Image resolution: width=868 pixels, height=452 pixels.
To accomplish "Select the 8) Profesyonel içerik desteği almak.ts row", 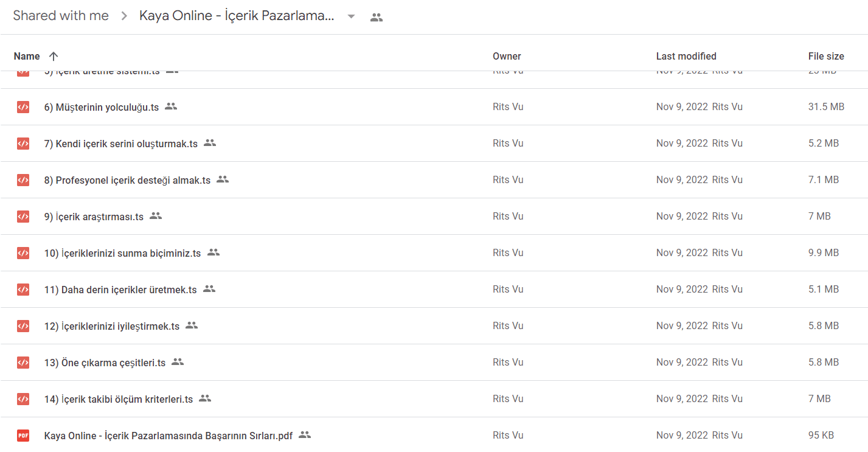I will 434,180.
